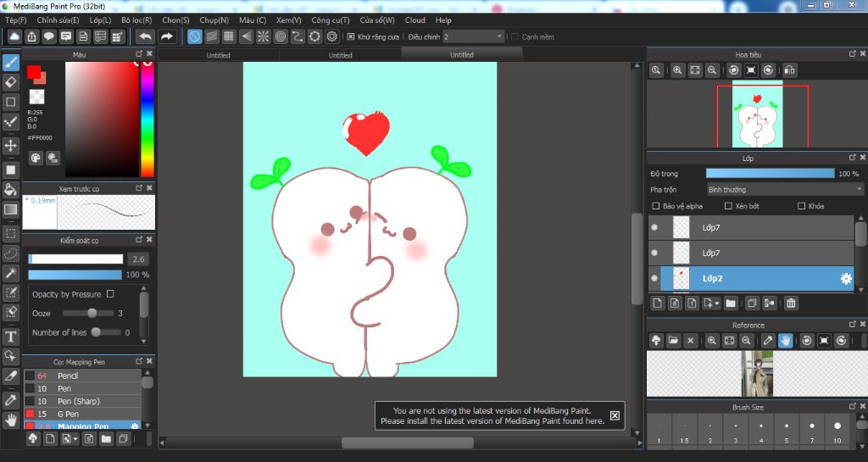Create a new layer folder
Image resolution: width=868 pixels, height=462 pixels.
[x=731, y=303]
